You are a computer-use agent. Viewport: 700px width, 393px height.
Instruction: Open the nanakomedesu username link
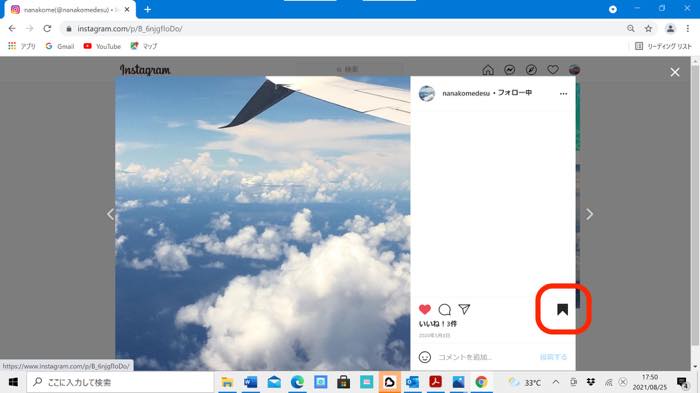tap(466, 93)
